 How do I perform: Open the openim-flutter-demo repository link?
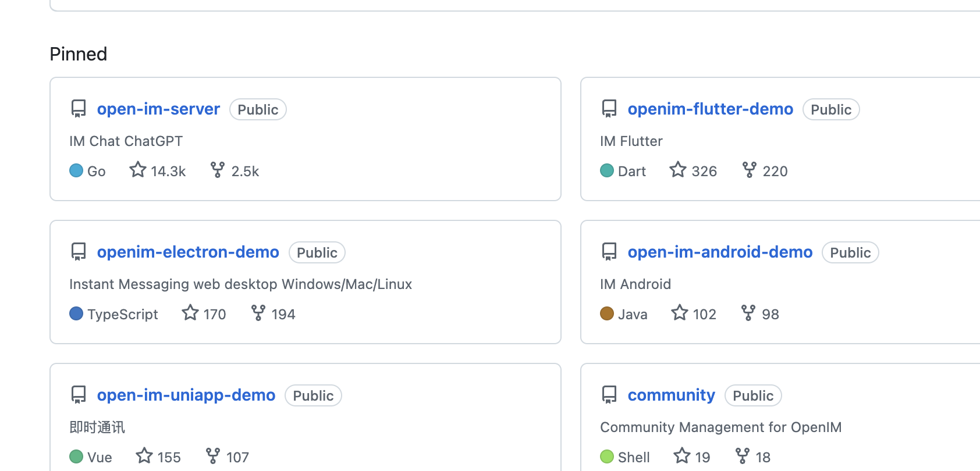click(x=710, y=109)
